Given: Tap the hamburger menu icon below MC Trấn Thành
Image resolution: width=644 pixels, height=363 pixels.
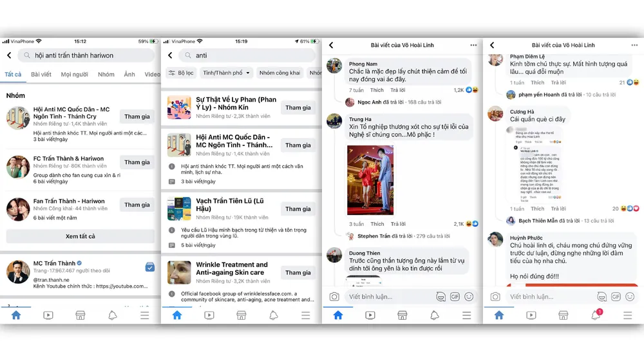Looking at the screenshot, I should [145, 315].
